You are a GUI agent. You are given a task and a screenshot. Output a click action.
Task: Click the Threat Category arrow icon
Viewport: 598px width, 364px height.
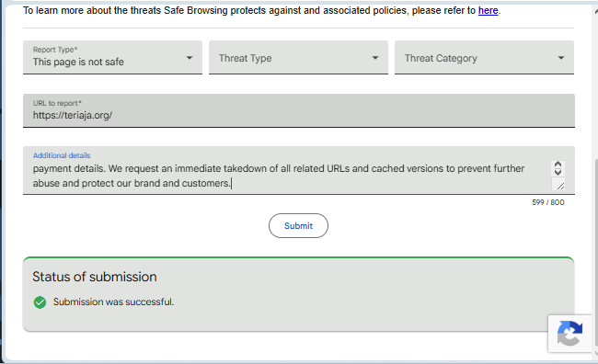click(x=561, y=58)
